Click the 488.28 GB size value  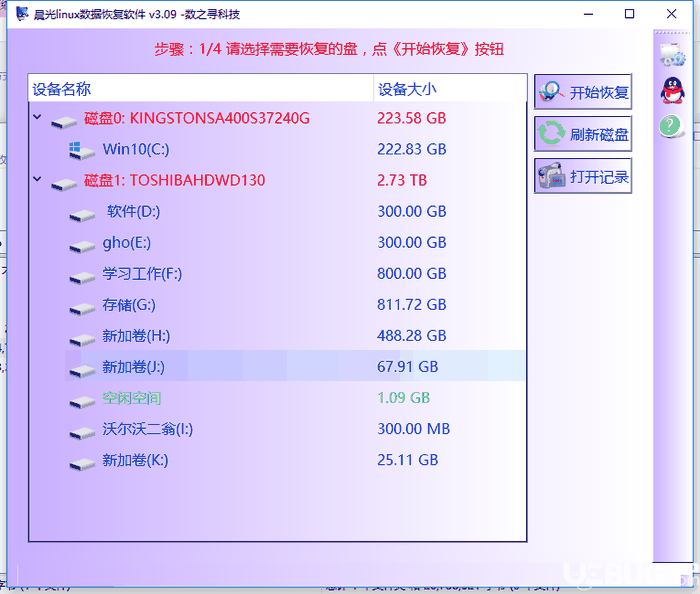412,336
